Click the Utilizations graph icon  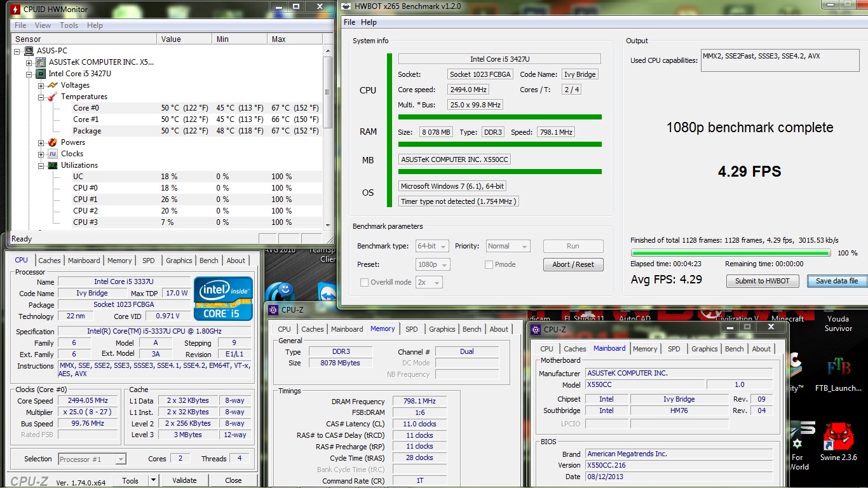pyautogui.click(x=53, y=165)
